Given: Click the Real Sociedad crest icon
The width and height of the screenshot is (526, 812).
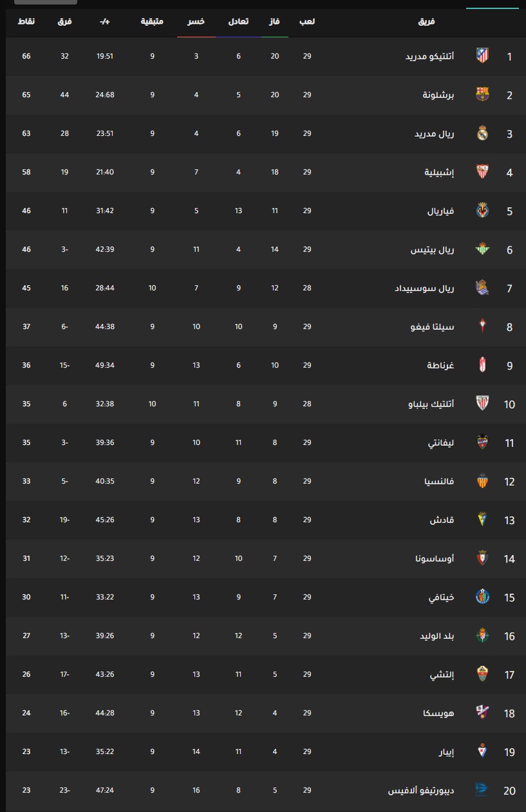Looking at the screenshot, I should tap(482, 288).
